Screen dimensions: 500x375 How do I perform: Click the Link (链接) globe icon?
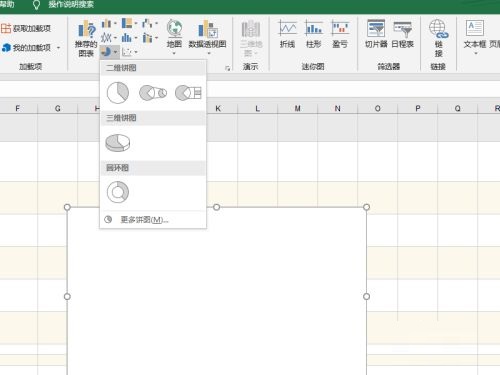(438, 29)
